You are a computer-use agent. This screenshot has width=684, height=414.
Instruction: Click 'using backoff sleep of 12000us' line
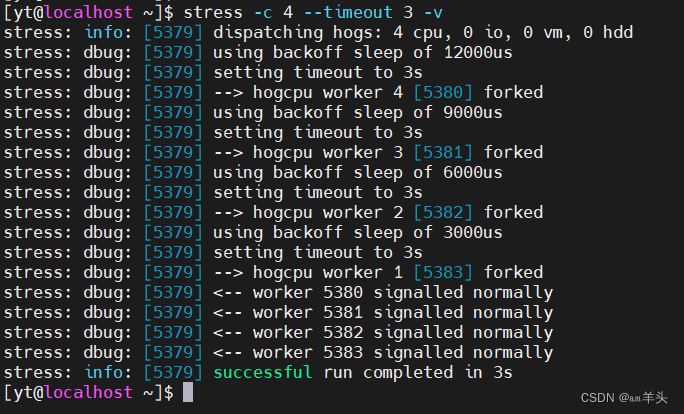[x=363, y=53]
